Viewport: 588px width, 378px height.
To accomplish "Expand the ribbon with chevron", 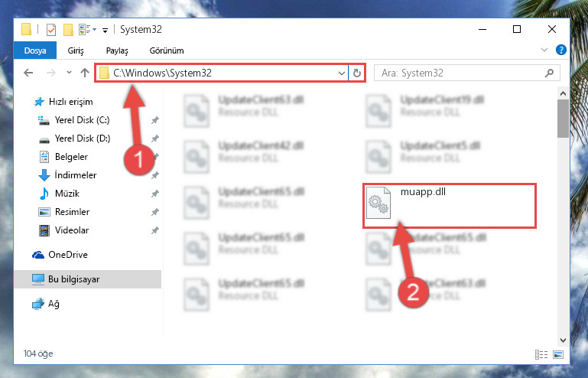I will pyautogui.click(x=544, y=50).
